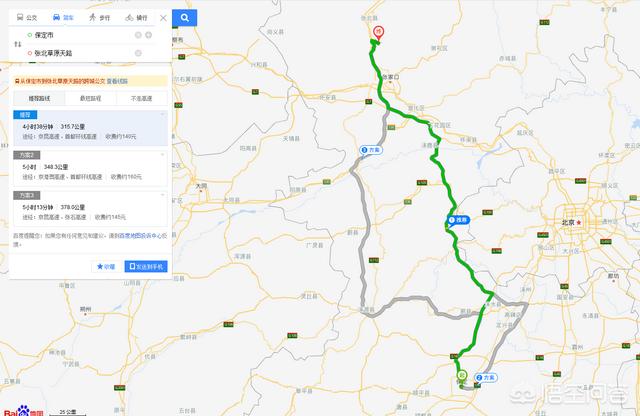Click the blue search magnifier button
The width and height of the screenshot is (640, 416).
tap(184, 18)
